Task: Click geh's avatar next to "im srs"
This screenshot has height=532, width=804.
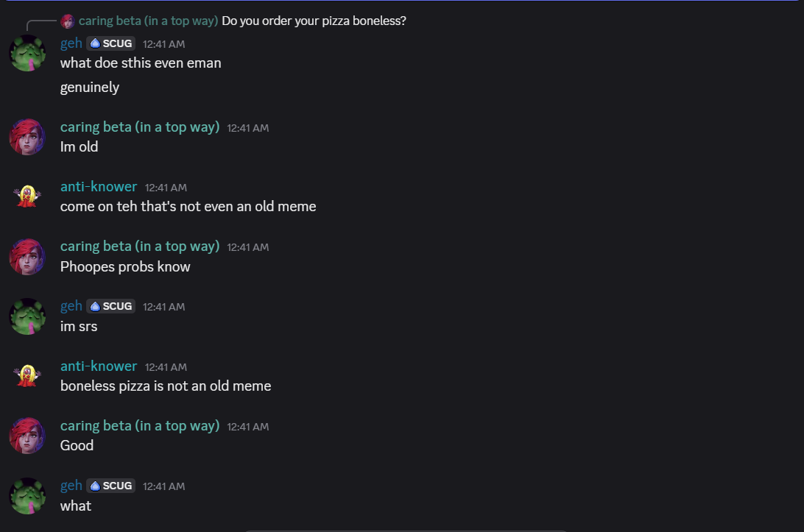Action: coord(27,316)
